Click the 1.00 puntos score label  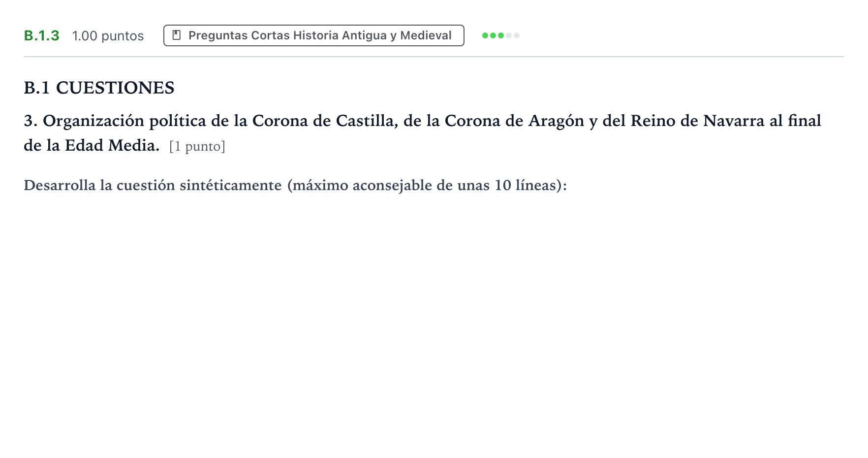click(108, 36)
